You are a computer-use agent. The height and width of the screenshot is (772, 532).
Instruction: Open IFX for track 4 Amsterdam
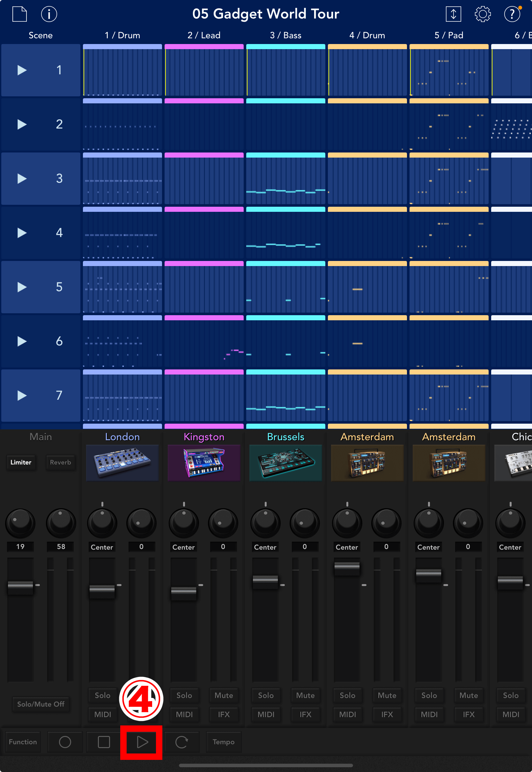pyautogui.click(x=387, y=714)
